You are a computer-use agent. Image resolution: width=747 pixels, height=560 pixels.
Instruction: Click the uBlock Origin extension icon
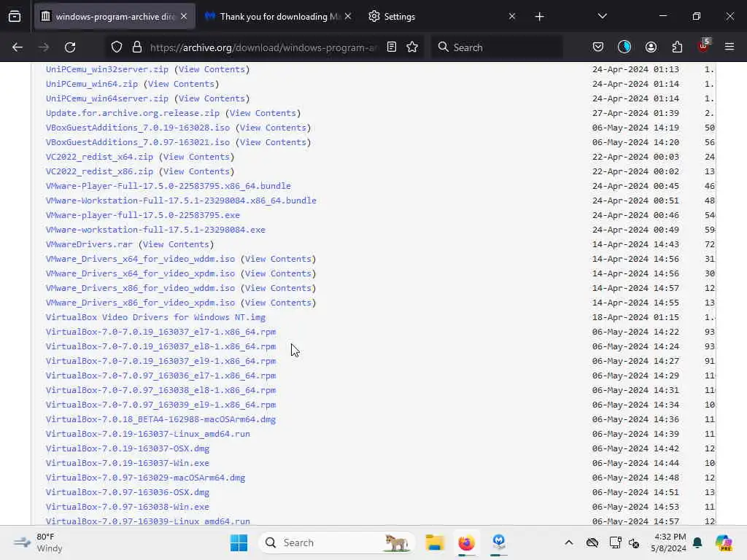(x=704, y=46)
